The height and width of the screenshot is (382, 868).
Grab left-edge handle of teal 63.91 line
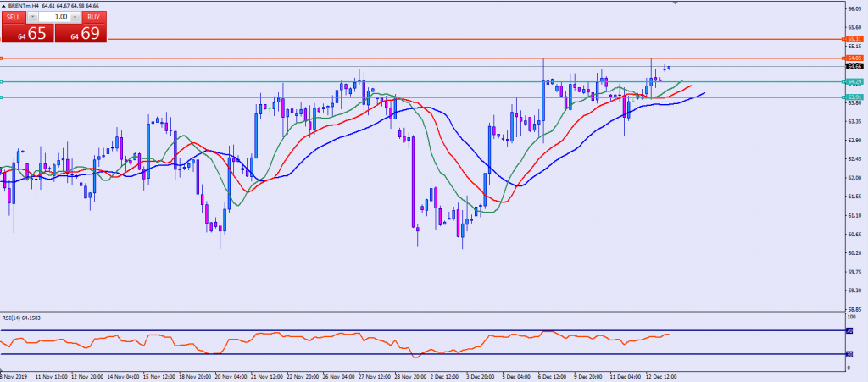[2, 97]
